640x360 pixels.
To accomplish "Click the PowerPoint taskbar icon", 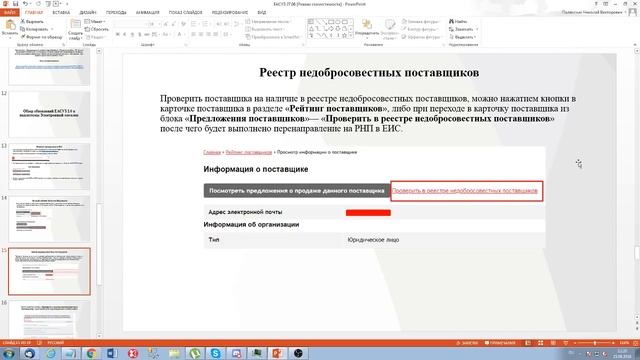I will [277, 353].
